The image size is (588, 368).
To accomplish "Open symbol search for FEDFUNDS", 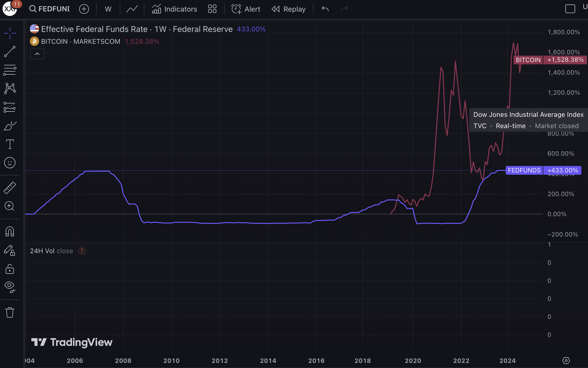I will (49, 9).
